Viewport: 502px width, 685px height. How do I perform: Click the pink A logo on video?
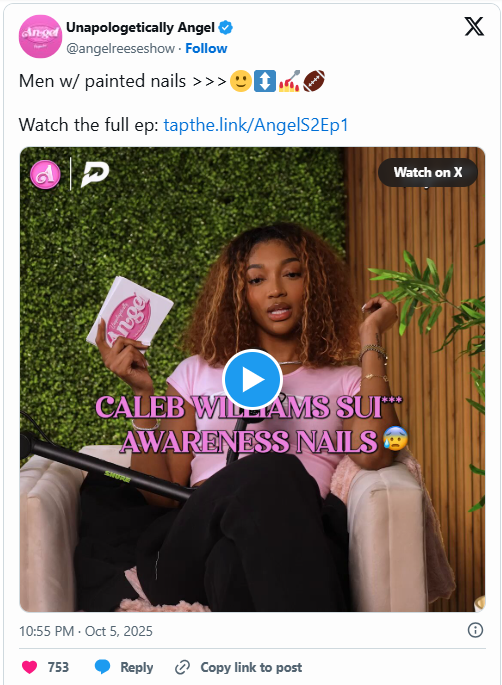point(45,174)
